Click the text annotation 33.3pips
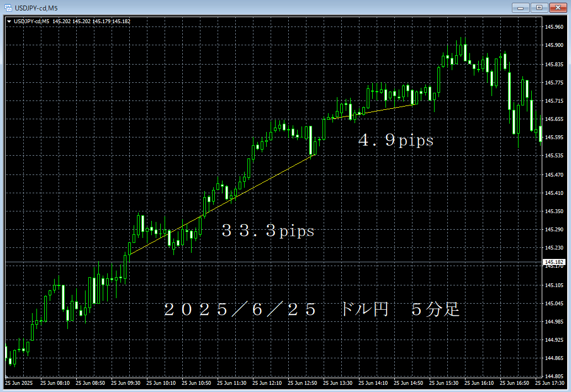Viewport: 571px width, 392px height. click(267, 231)
